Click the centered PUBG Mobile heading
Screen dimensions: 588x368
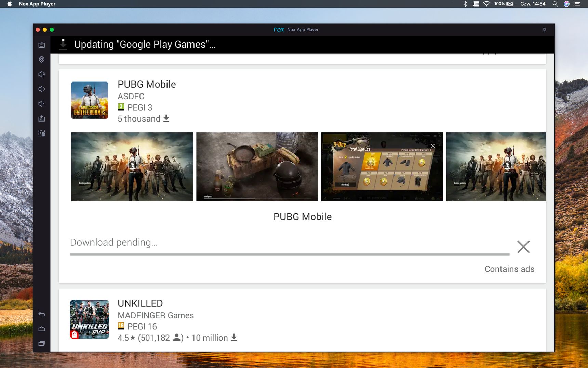(x=303, y=217)
